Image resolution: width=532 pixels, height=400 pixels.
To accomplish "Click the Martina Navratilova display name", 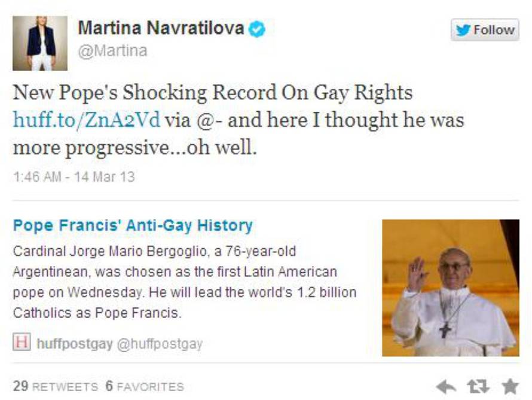I will tap(161, 28).
